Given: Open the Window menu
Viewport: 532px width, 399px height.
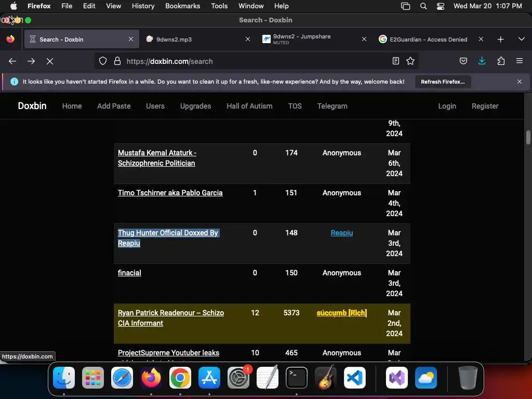Looking at the screenshot, I should [251, 6].
